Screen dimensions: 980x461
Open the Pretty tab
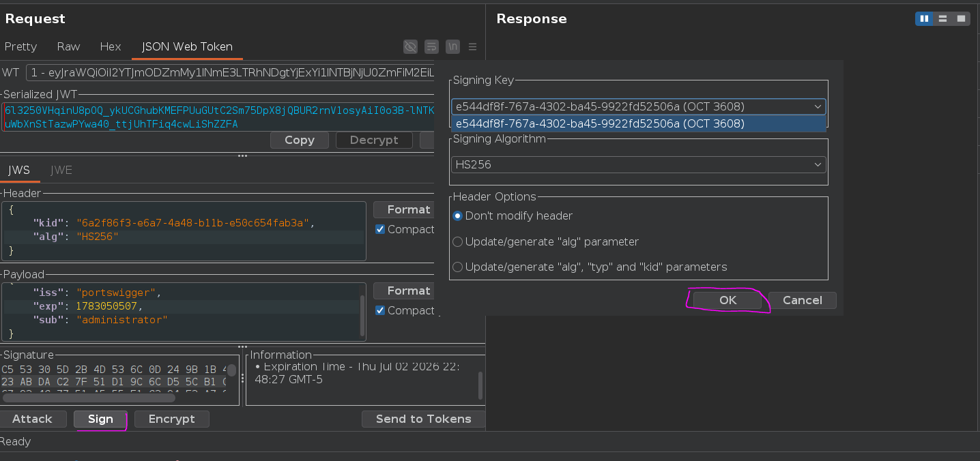[20, 46]
